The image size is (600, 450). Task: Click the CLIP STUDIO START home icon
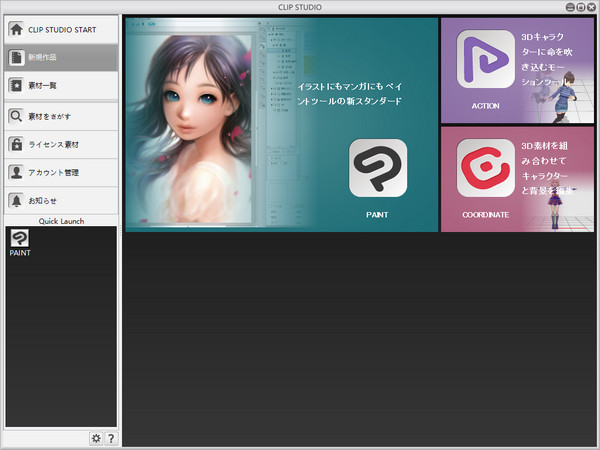coord(16,29)
